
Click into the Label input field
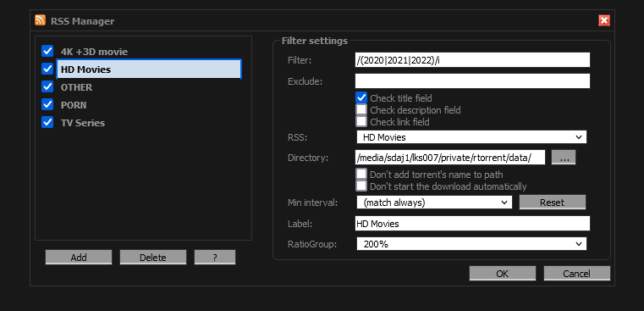coord(472,224)
